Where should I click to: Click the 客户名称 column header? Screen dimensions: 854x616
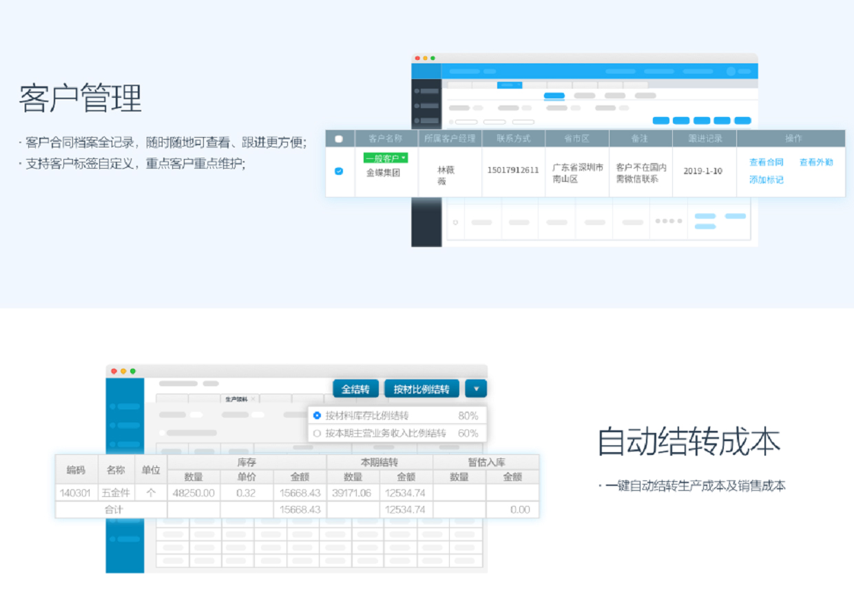tap(385, 138)
